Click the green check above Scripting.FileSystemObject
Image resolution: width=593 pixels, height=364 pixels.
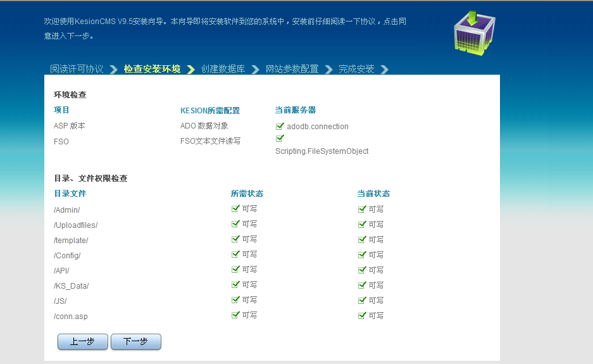point(280,138)
